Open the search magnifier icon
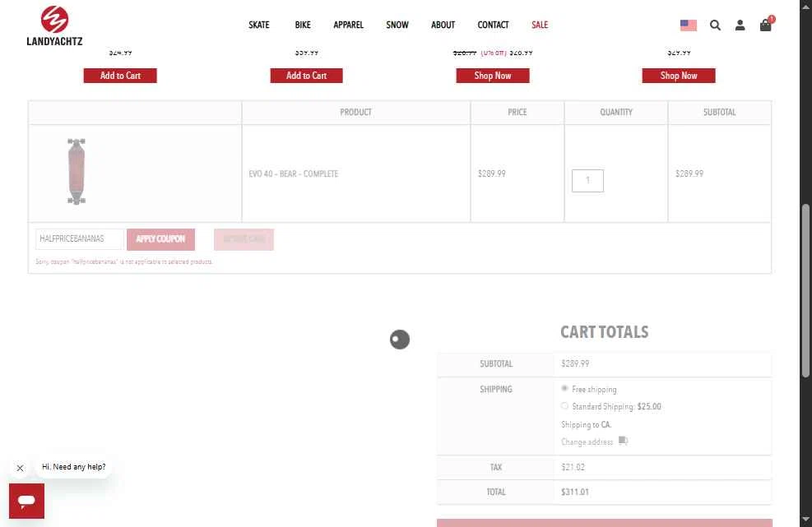Viewport: 812px width, 527px height. pyautogui.click(x=715, y=25)
